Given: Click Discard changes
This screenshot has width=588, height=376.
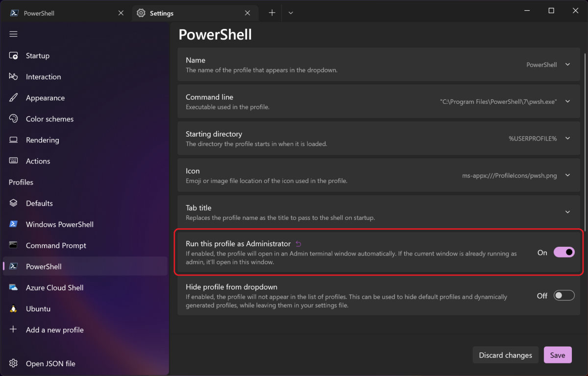Looking at the screenshot, I should [505, 355].
